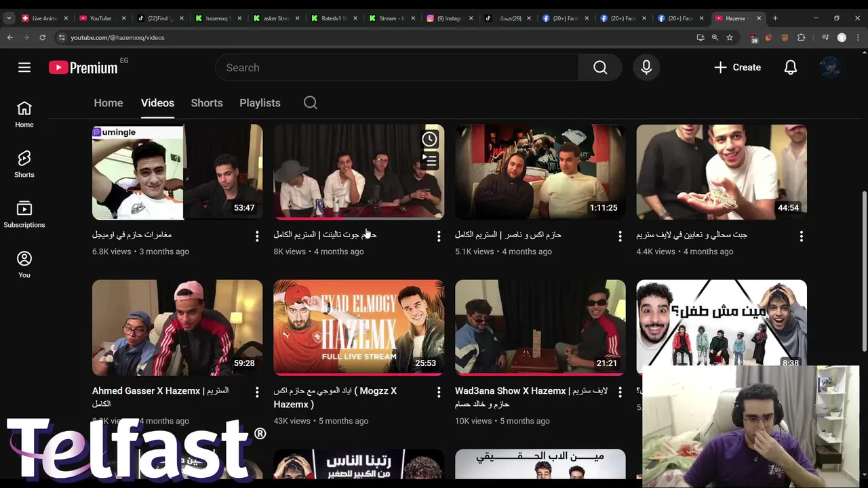Image resolution: width=868 pixels, height=488 pixels.
Task: Open options for the 4.4K views video
Action: pyautogui.click(x=802, y=236)
